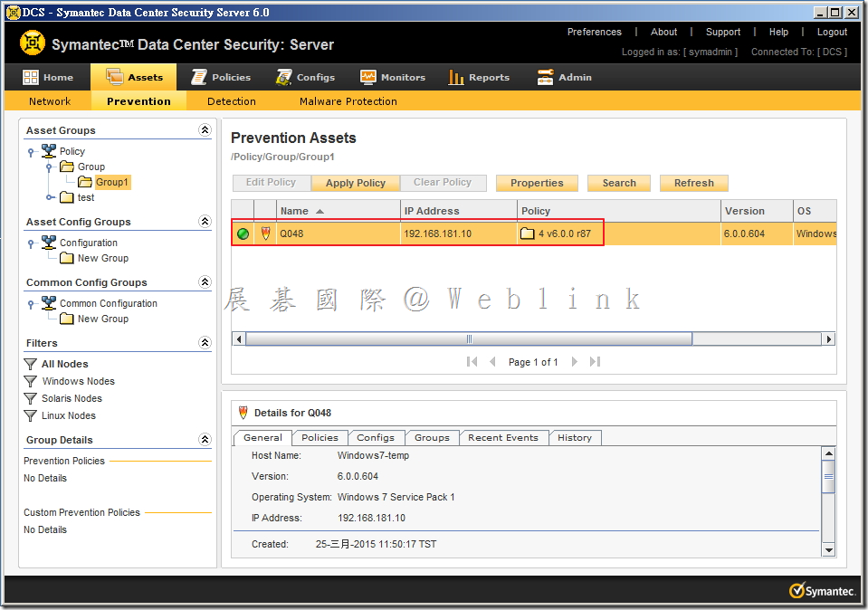868x610 pixels.
Task: Click the Refresh button
Action: pyautogui.click(x=693, y=183)
